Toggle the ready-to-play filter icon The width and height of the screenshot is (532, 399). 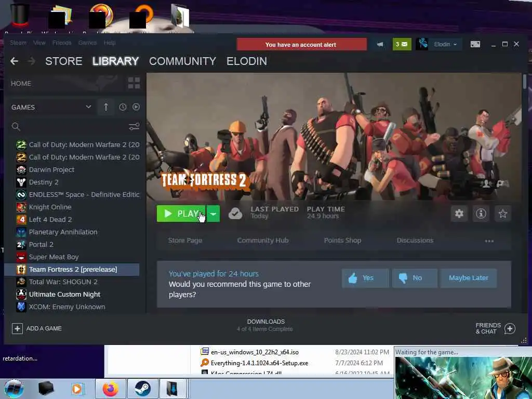point(136,107)
